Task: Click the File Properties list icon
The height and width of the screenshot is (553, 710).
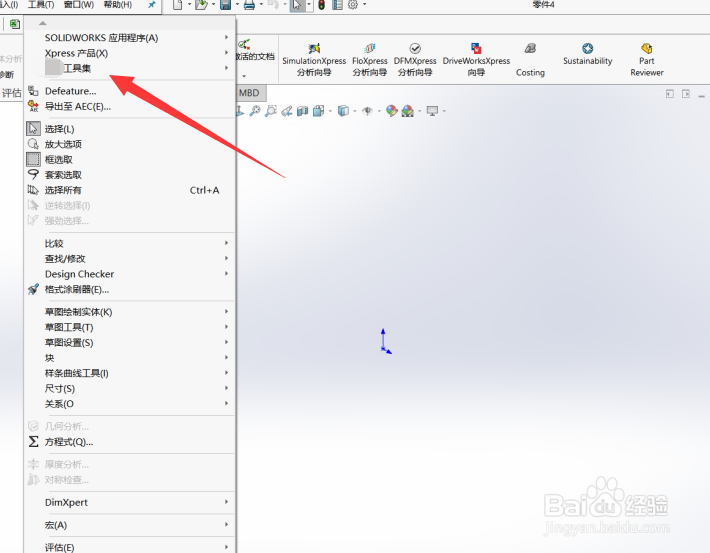Action: (337, 5)
